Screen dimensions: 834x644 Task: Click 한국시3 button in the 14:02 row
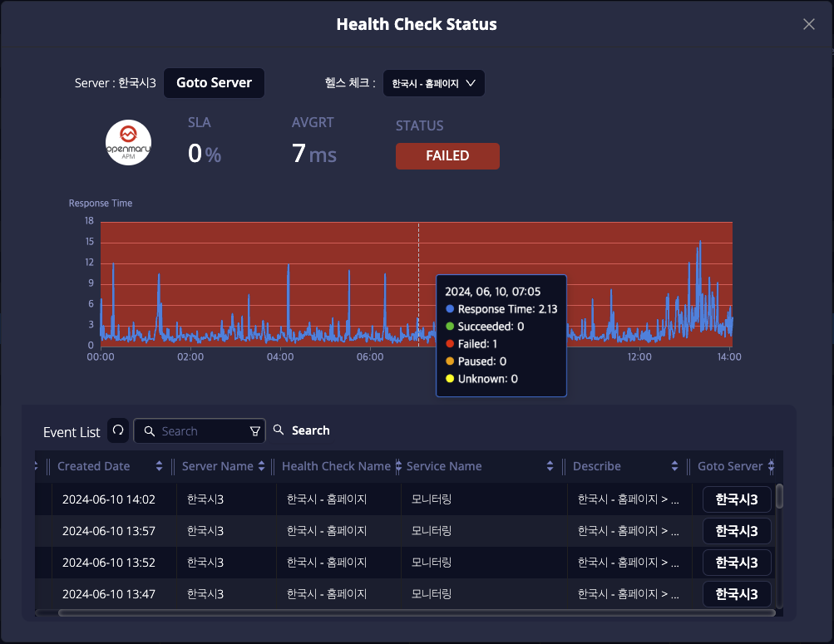(x=737, y=499)
